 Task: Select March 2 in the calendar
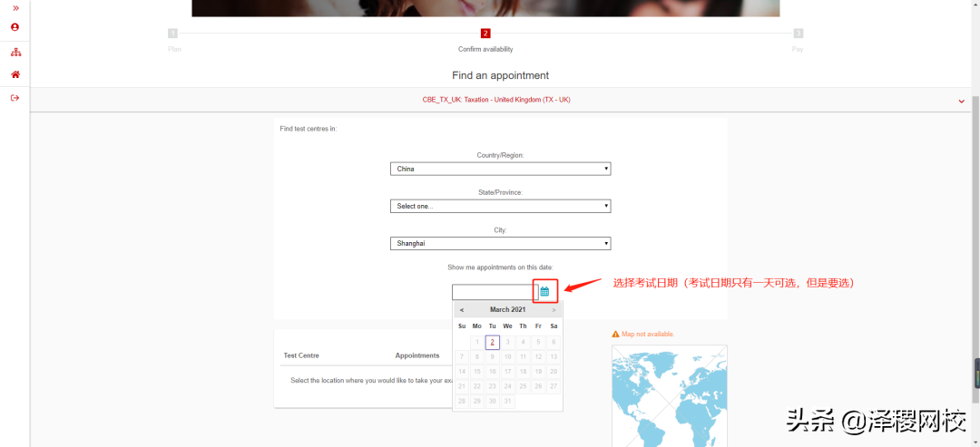click(x=493, y=342)
